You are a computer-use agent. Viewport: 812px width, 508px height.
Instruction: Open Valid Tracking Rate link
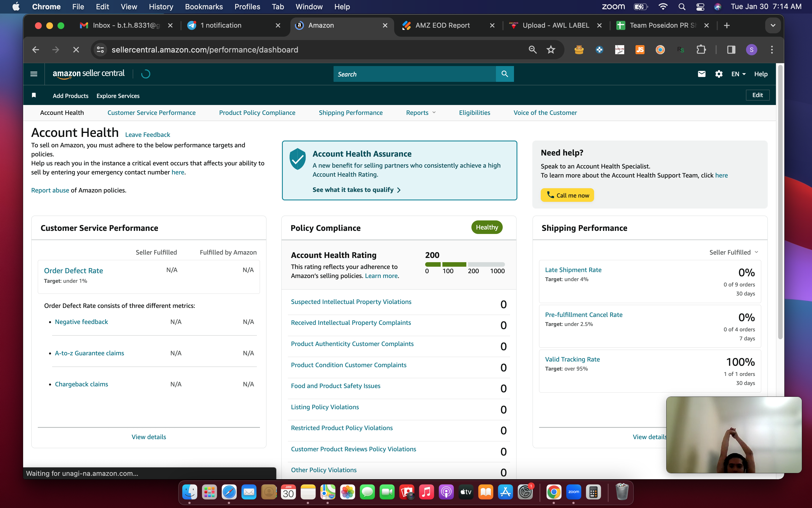click(x=572, y=359)
